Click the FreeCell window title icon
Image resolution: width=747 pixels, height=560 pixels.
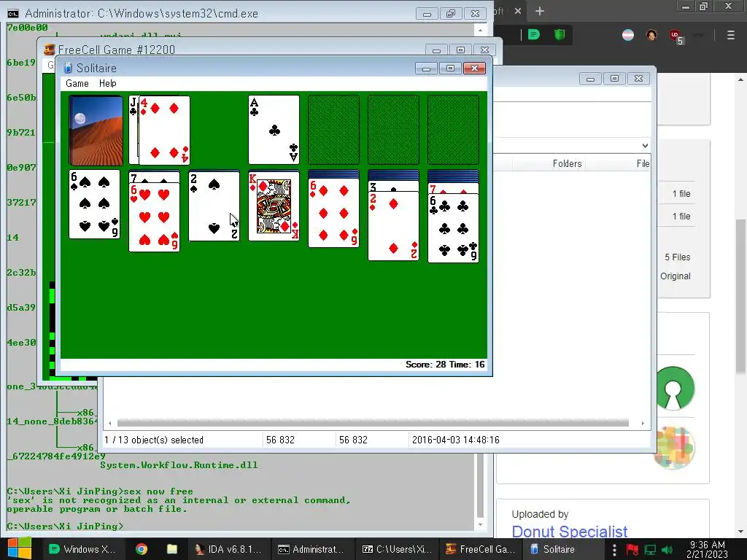[49, 50]
